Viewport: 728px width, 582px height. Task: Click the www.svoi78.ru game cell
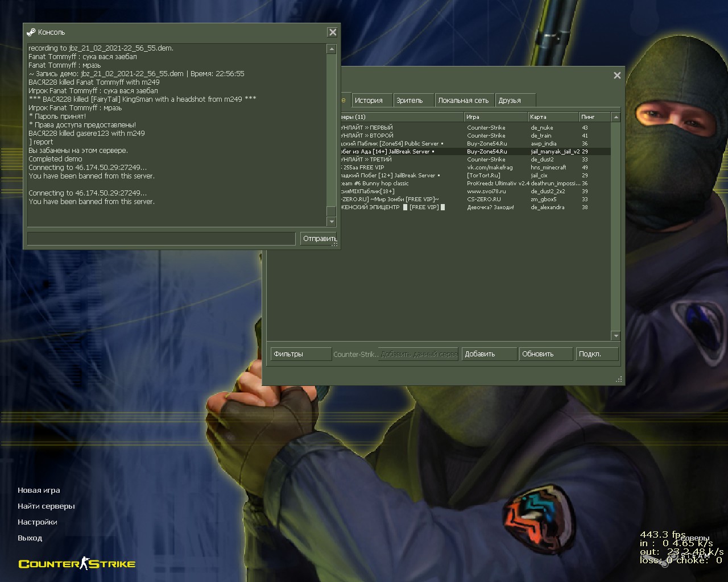[x=486, y=192]
